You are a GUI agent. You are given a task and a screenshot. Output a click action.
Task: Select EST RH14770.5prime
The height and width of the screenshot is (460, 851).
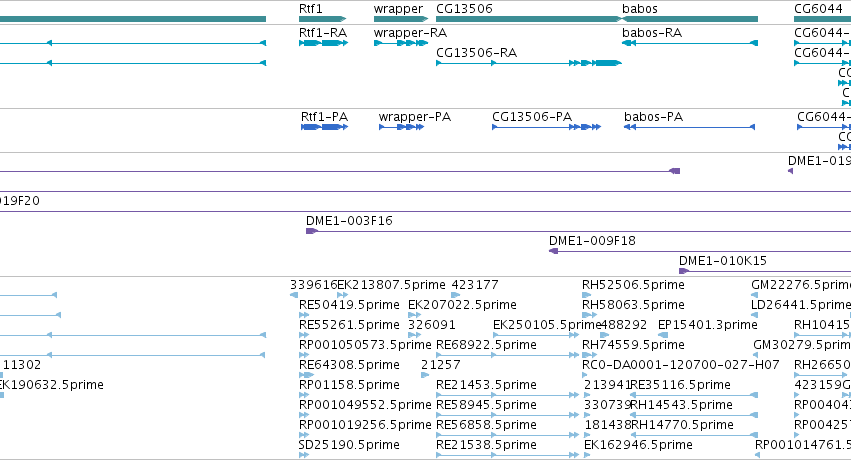click(x=682, y=425)
